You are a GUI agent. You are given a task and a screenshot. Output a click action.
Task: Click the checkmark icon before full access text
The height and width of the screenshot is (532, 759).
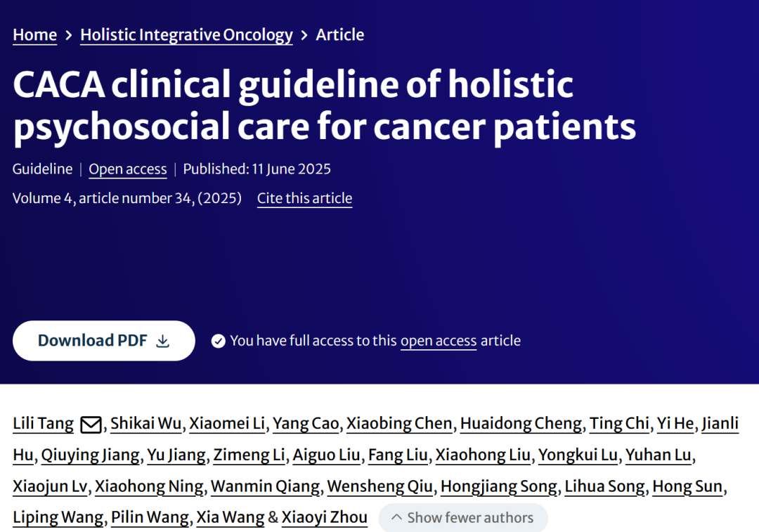[219, 342]
